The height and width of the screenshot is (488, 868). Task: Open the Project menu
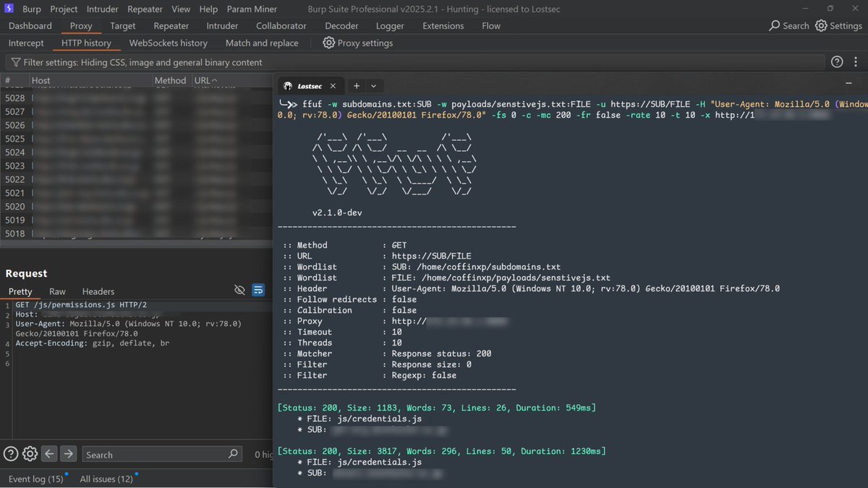[x=64, y=9]
